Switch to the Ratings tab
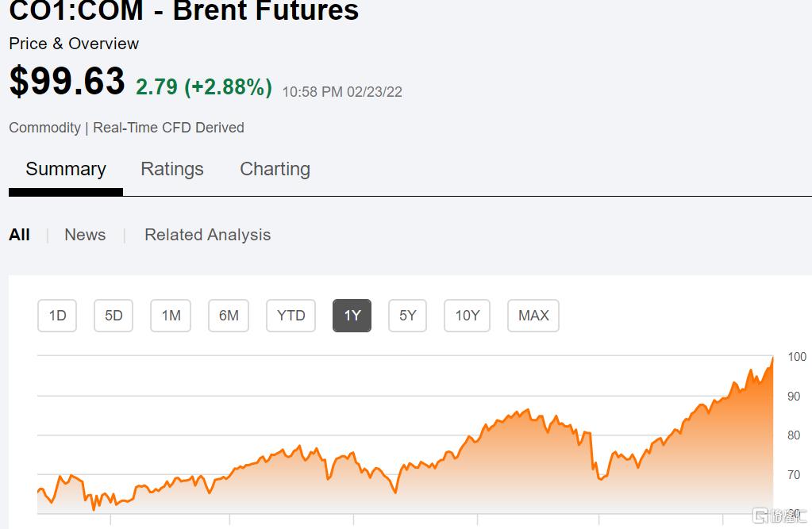The height and width of the screenshot is (529, 812). click(172, 169)
